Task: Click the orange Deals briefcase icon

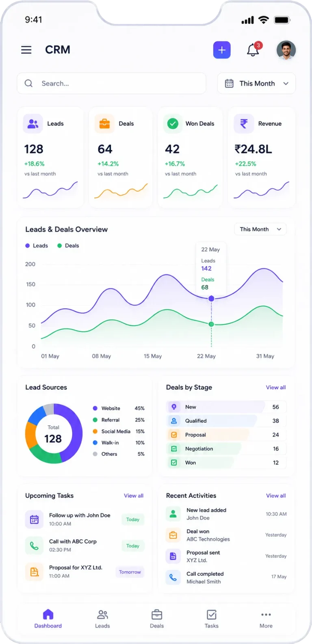Action: 104,124
